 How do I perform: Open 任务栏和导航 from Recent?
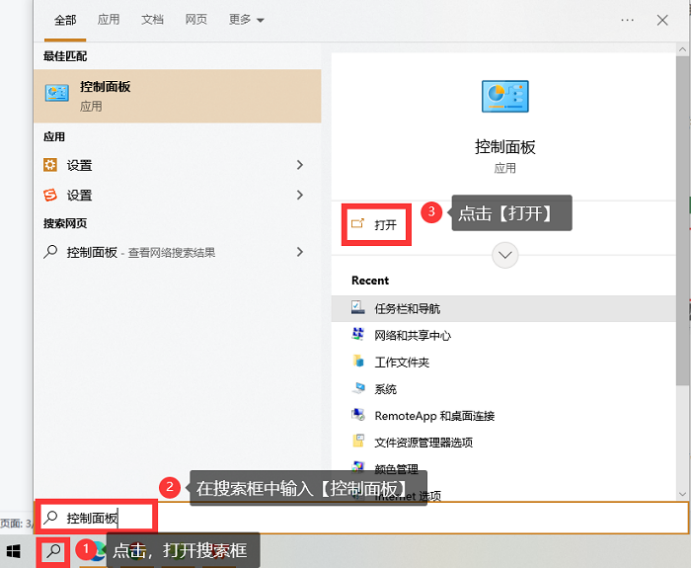click(x=503, y=308)
